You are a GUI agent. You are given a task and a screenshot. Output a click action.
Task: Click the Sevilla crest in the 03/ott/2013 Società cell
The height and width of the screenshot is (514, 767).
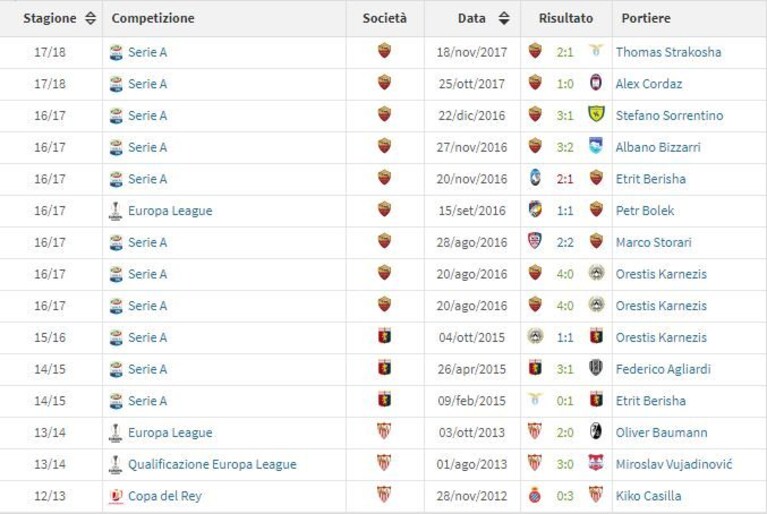(x=384, y=431)
